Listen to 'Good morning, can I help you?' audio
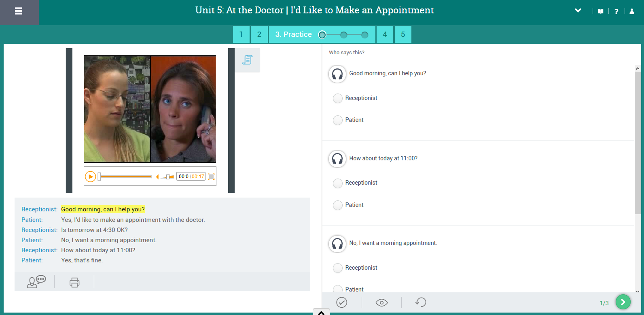Image resolution: width=644 pixels, height=315 pixels. (337, 74)
